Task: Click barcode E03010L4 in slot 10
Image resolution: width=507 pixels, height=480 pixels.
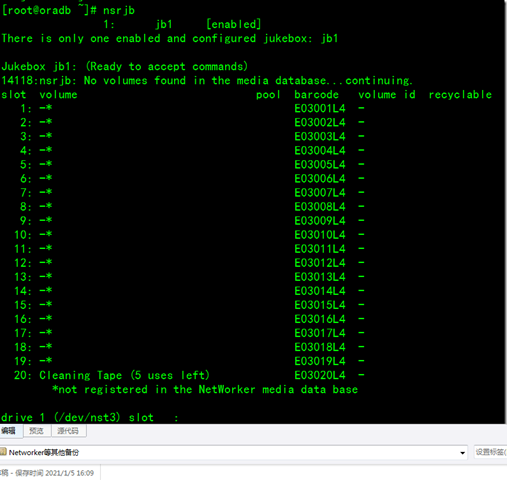Action: [x=320, y=235]
